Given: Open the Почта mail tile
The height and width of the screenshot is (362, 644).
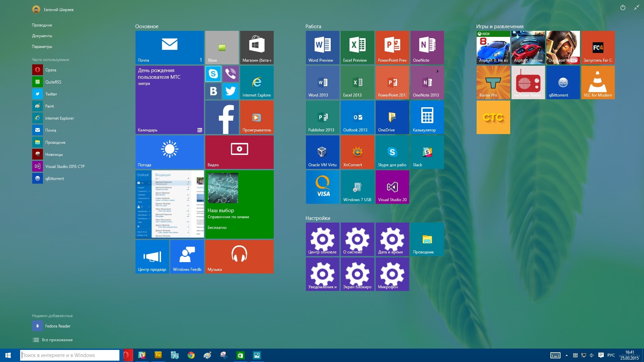Looking at the screenshot, I should coord(169,47).
